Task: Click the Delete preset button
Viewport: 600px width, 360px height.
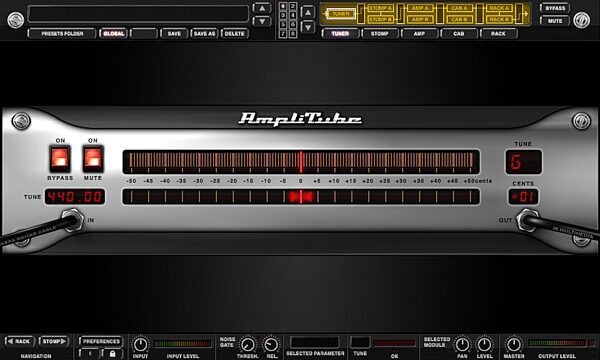Action: [x=235, y=34]
